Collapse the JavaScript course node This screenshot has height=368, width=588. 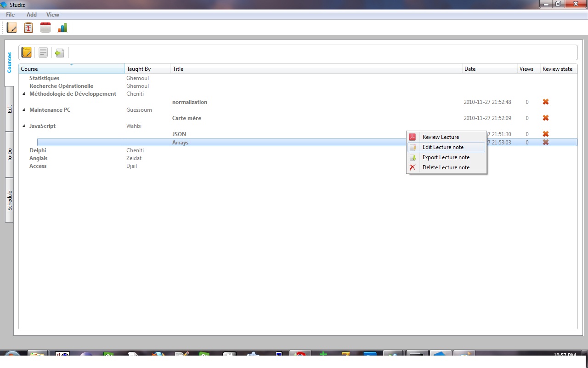[24, 126]
